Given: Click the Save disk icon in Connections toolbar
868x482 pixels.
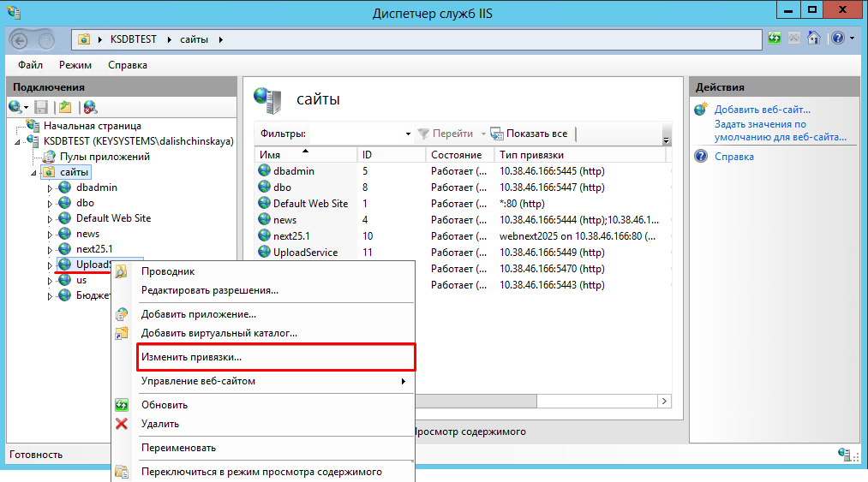Looking at the screenshot, I should [41, 107].
